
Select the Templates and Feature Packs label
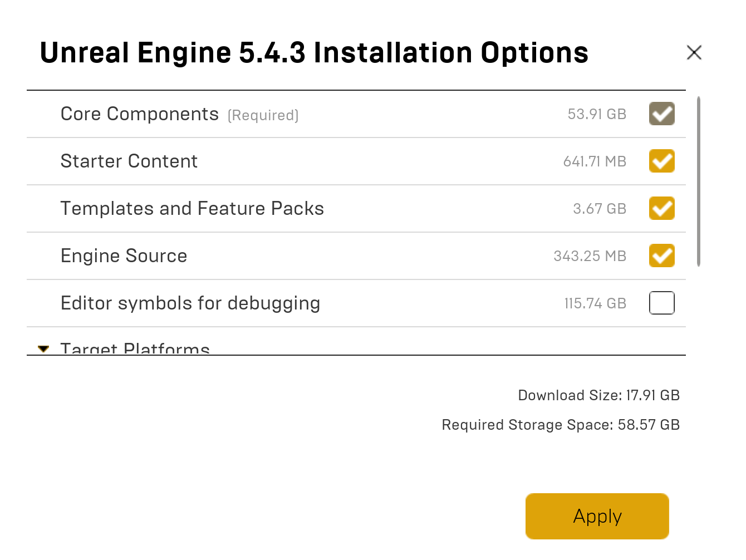(x=192, y=209)
